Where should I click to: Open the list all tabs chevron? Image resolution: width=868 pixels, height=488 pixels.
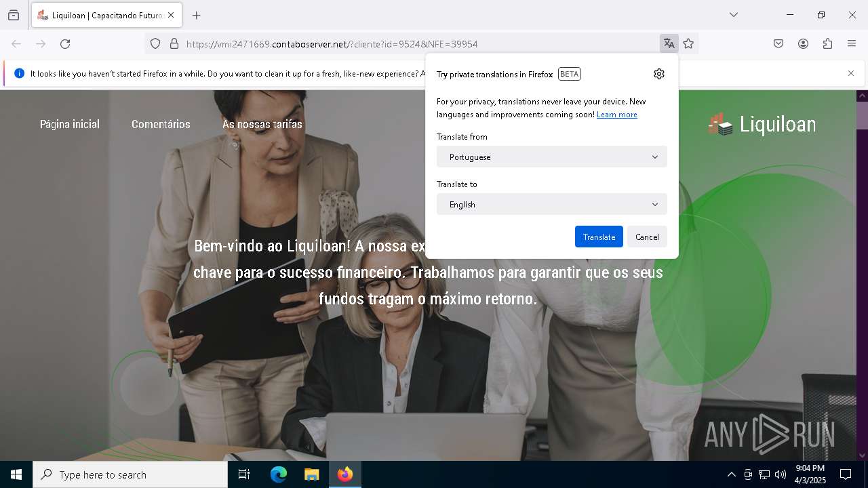tap(734, 15)
